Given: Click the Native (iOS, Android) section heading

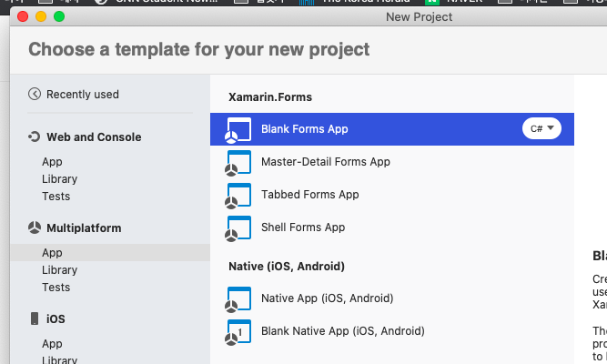Looking at the screenshot, I should [287, 267].
